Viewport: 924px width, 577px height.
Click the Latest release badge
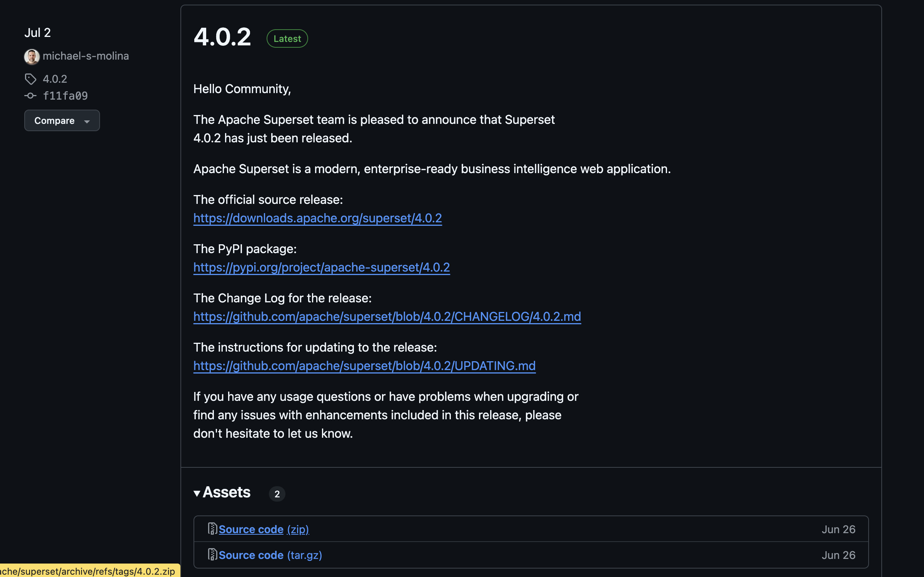(x=287, y=38)
